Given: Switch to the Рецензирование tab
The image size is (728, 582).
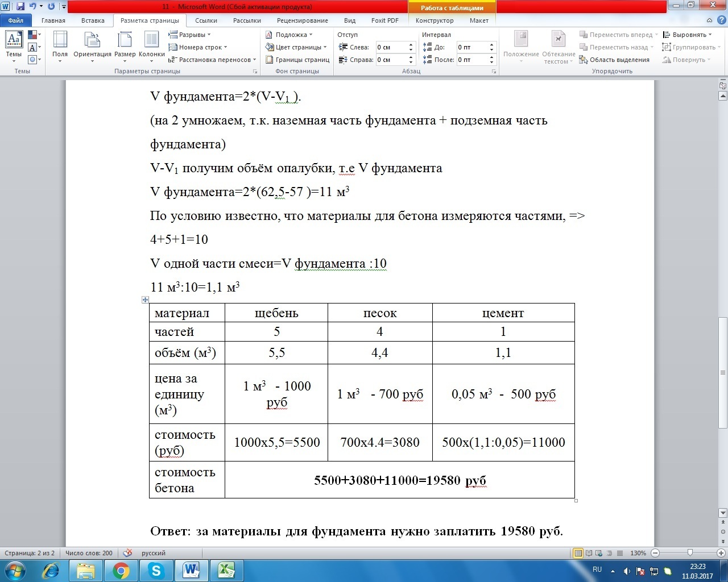Looking at the screenshot, I should pos(302,20).
